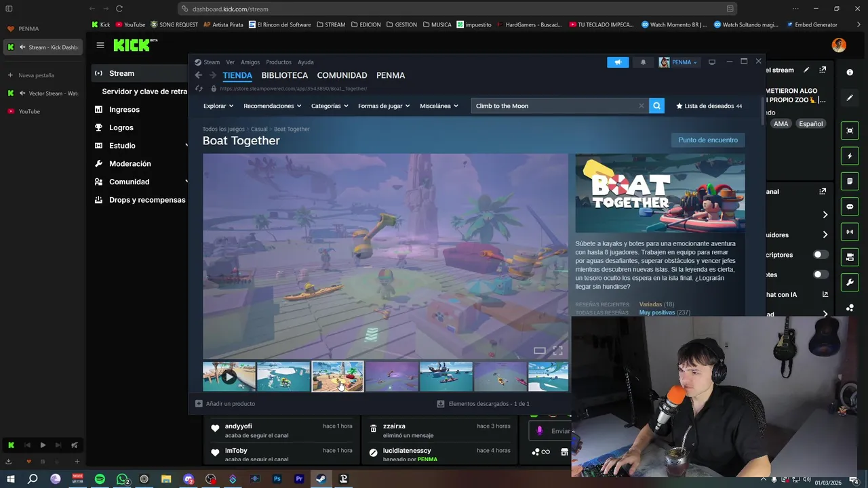Open Elementos descargados downloads status
The width and height of the screenshot is (868, 488).
click(x=483, y=403)
